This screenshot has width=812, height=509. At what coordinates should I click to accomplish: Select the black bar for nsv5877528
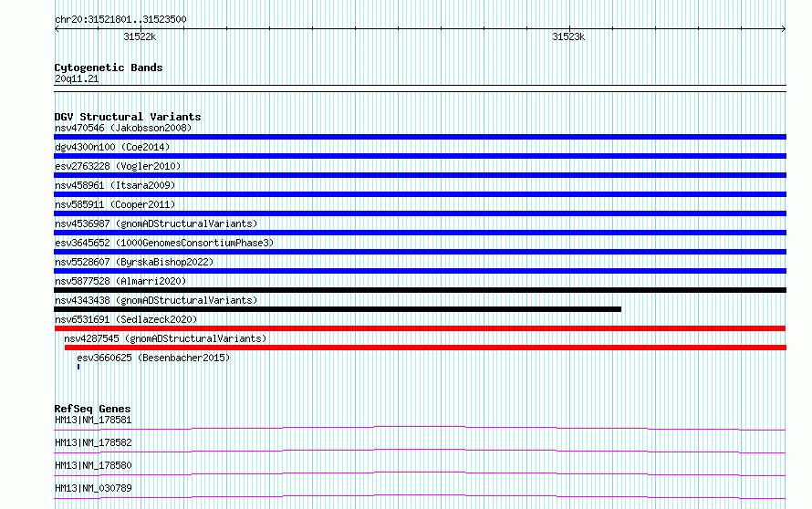point(420,290)
